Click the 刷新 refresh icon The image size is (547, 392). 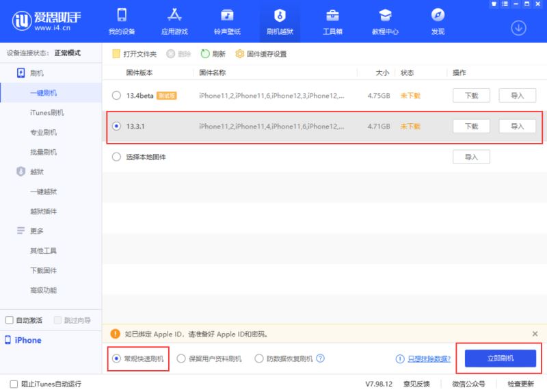point(204,54)
